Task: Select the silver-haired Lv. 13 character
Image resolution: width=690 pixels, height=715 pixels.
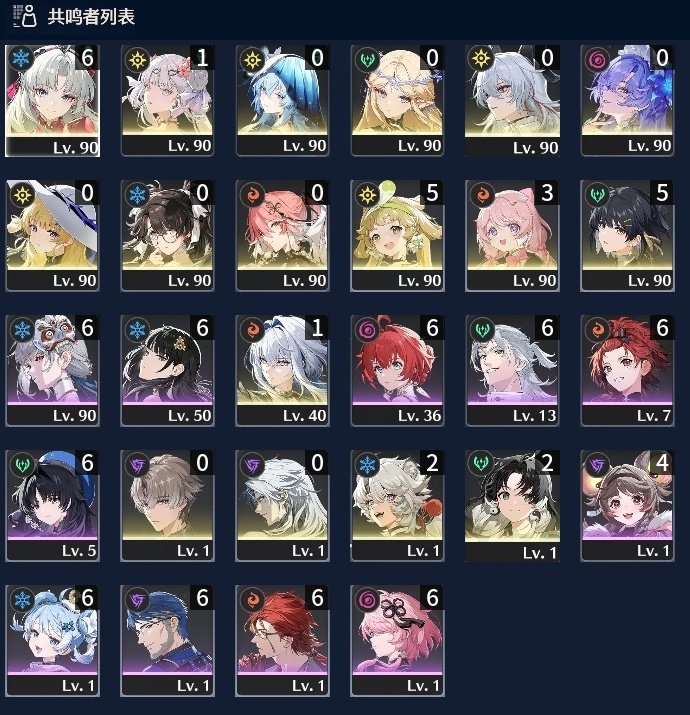Action: click(x=512, y=371)
